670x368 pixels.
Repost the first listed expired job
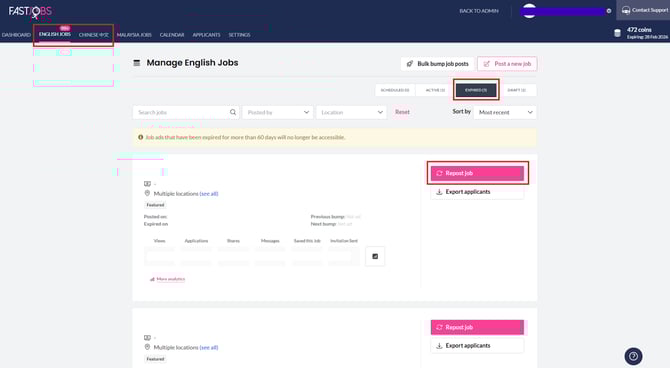pos(477,173)
